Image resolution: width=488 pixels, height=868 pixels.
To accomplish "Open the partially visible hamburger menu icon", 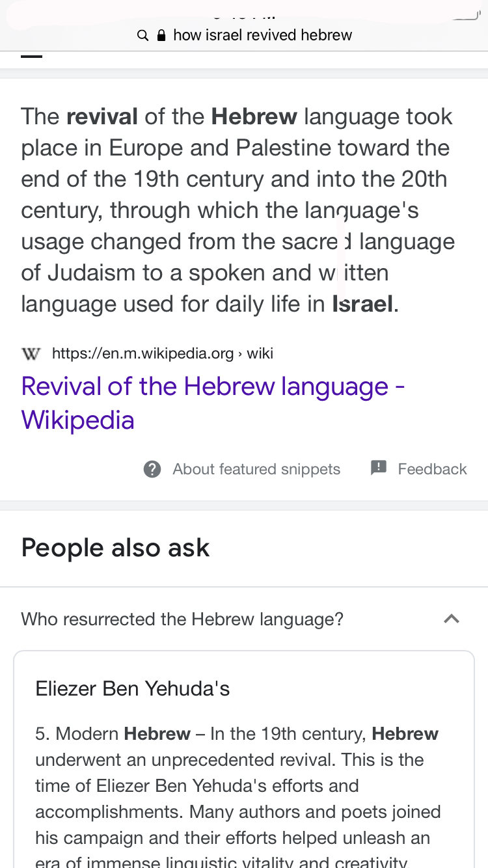I will pyautogui.click(x=32, y=56).
